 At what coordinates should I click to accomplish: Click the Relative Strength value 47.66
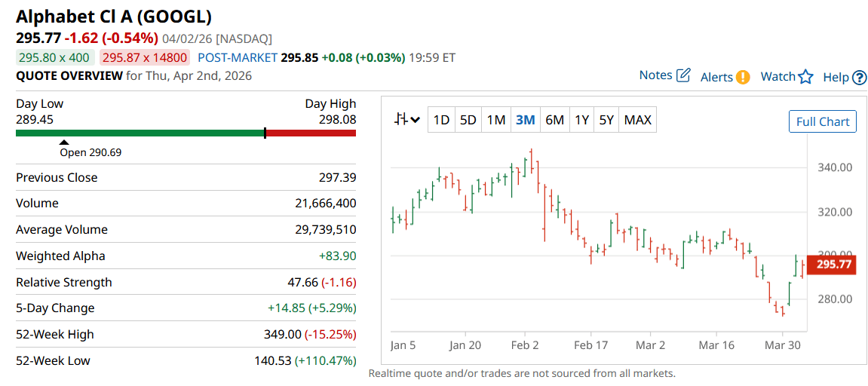pyautogui.click(x=303, y=283)
